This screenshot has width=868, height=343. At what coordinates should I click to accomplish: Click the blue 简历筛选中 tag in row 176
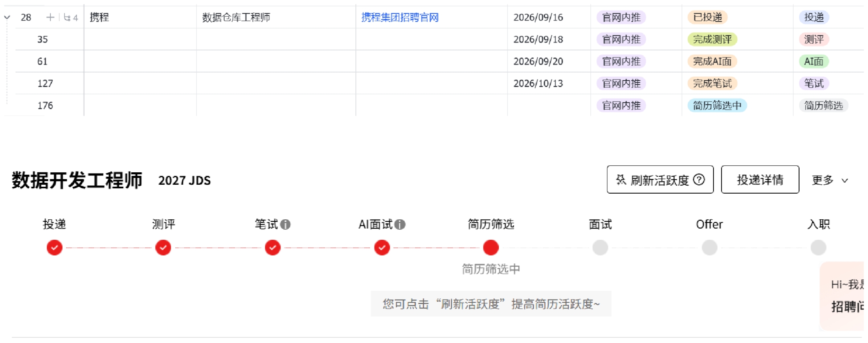coord(717,106)
